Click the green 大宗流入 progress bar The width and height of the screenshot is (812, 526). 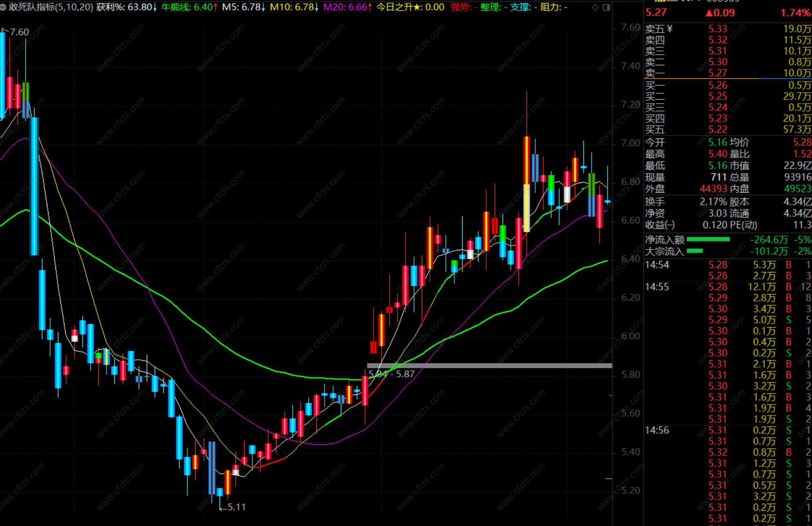point(695,251)
